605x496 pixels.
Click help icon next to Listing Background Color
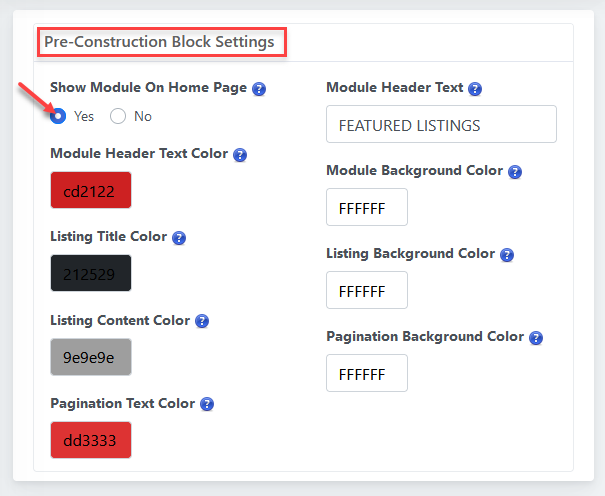pos(507,255)
